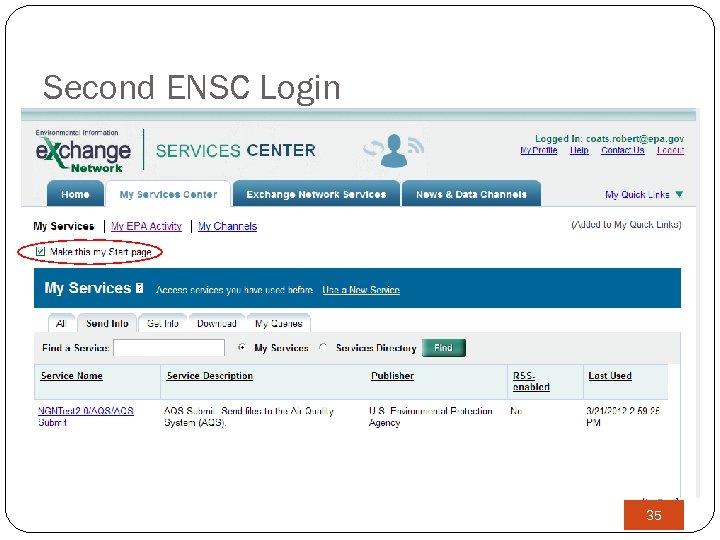Sort by Service Description column header
The height and width of the screenshot is (540, 720).
210,376
